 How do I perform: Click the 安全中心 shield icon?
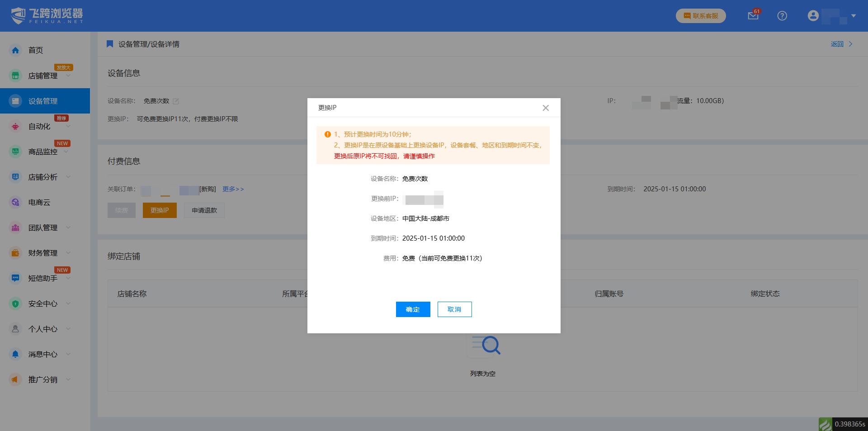point(15,304)
